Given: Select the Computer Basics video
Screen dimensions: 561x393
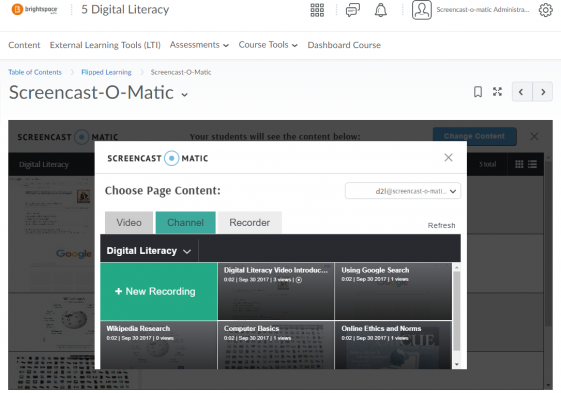Looking at the screenshot, I should (276, 345).
